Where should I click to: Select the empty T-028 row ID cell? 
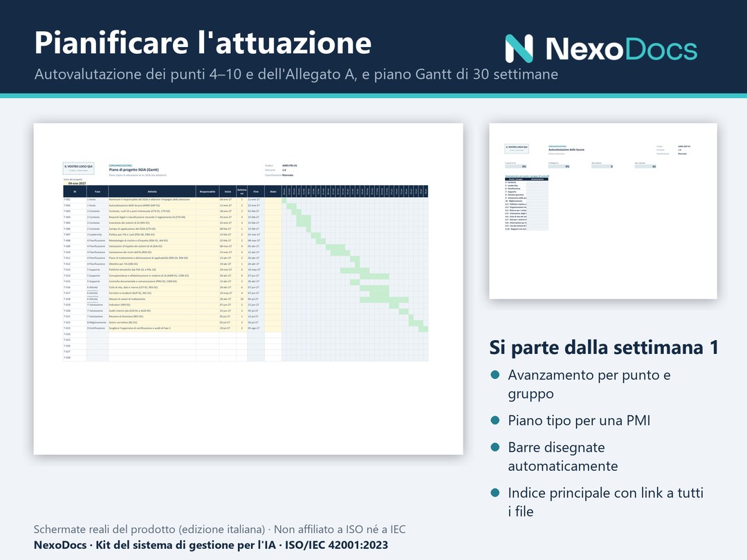(x=75, y=357)
